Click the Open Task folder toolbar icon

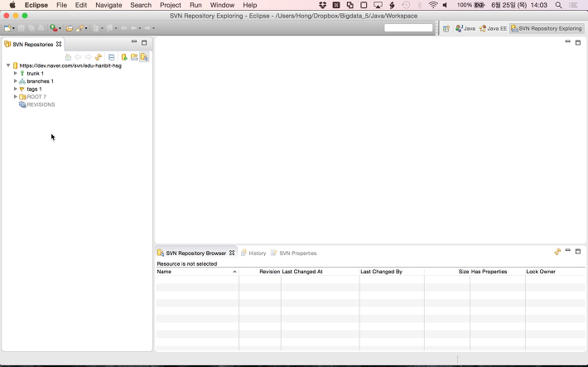point(70,28)
